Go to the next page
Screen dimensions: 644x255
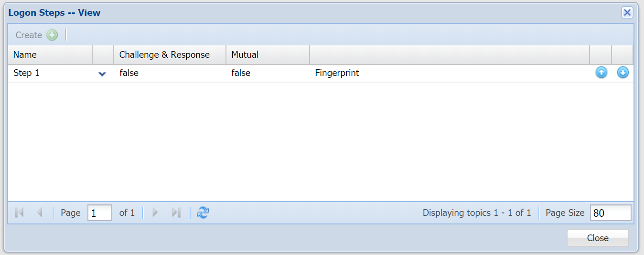click(x=155, y=213)
